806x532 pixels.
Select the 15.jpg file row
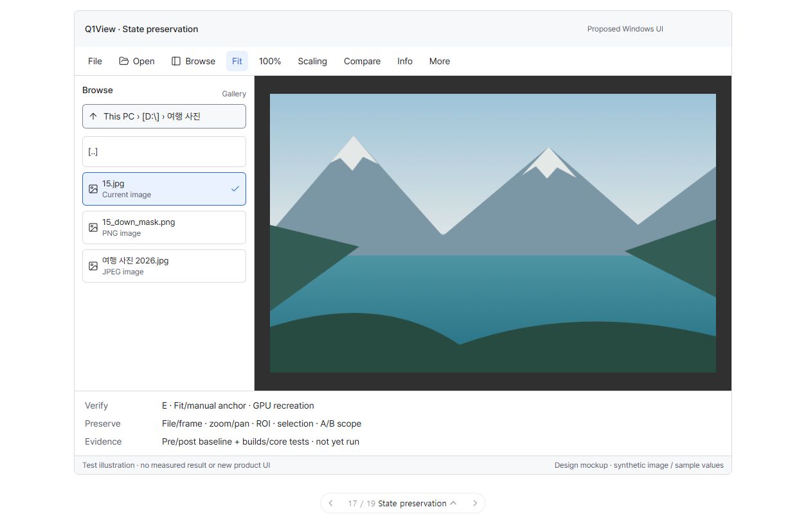[x=164, y=189]
